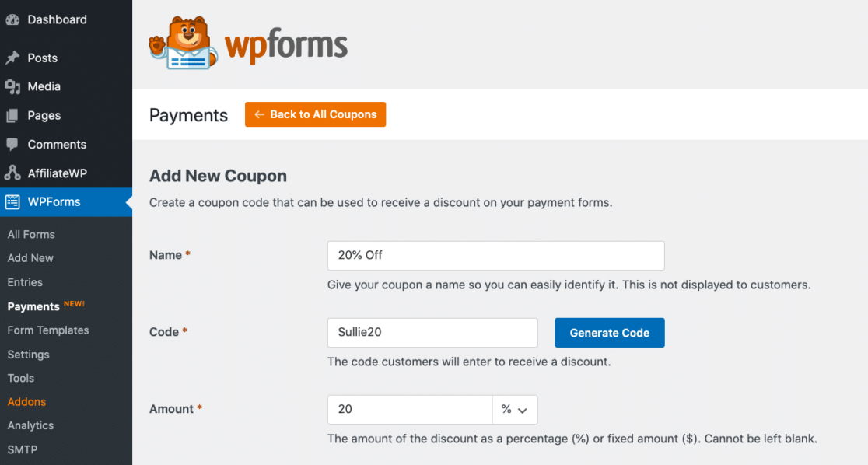Click the AffiliateWP sidebar icon
868x465 pixels.
coord(12,173)
